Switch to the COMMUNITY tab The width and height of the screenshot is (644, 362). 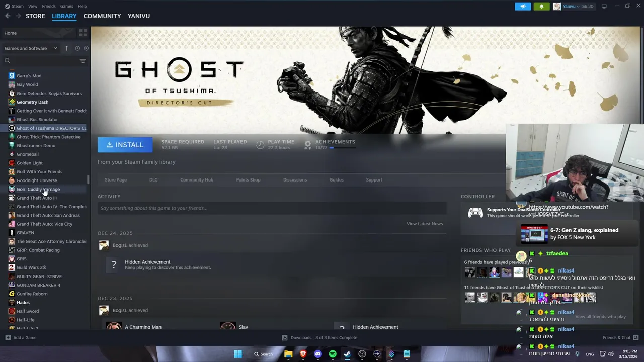click(x=102, y=16)
